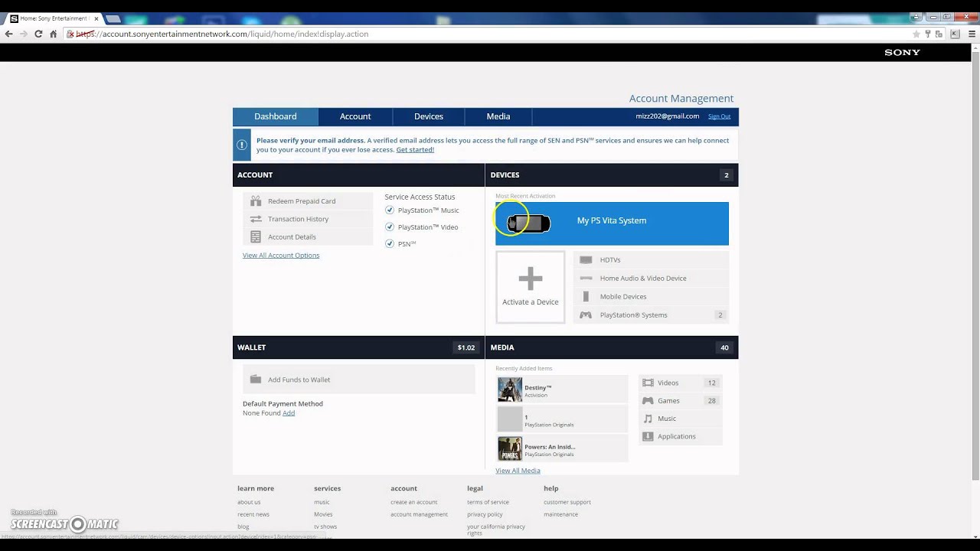Click the PSN service checkmark
Viewport: 980px width, 551px height.
[x=390, y=244]
